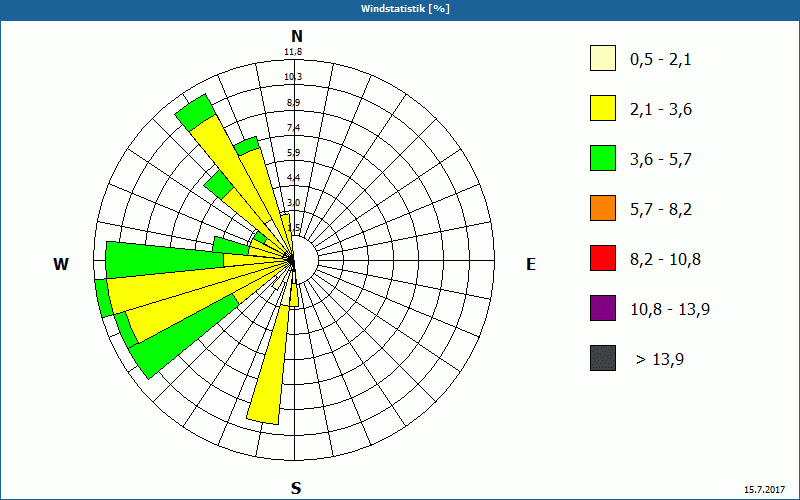Screen dimensions: 800x500
Task: Click the 'Windstatistik [%]' title bar text
Action: pyautogui.click(x=405, y=9)
